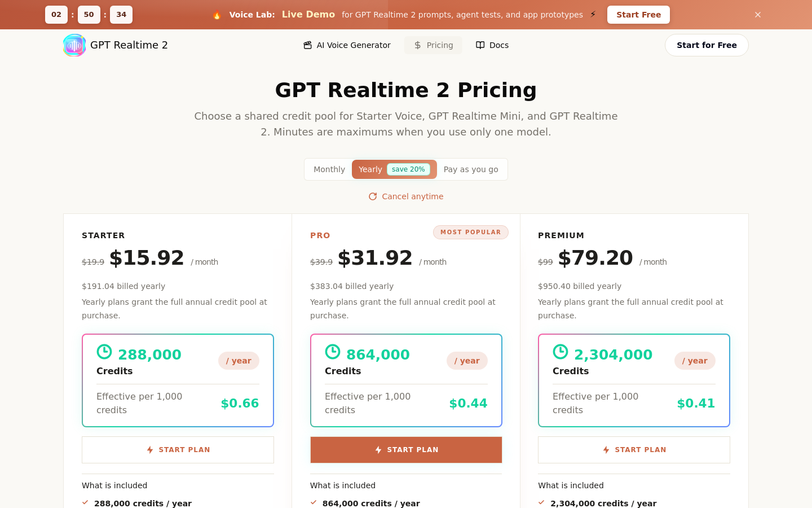The width and height of the screenshot is (812, 508).
Task: Click the GPT Realtime 2 logo icon
Action: pos(74,45)
